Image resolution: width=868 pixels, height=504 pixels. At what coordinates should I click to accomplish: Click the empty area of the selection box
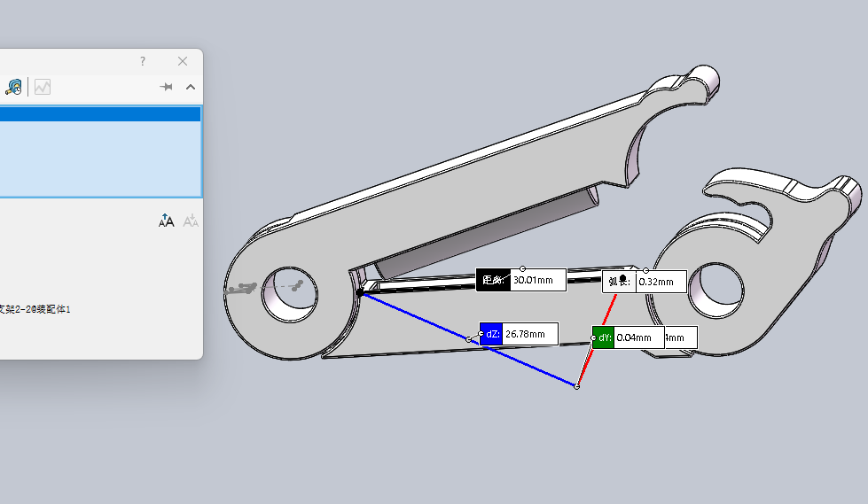coord(100,159)
